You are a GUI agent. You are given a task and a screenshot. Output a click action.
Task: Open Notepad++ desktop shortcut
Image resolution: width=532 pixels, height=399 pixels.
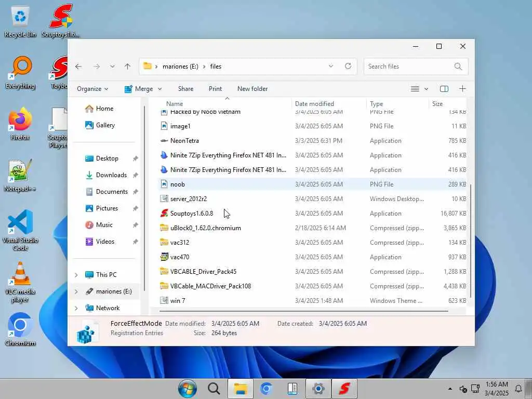tap(20, 176)
